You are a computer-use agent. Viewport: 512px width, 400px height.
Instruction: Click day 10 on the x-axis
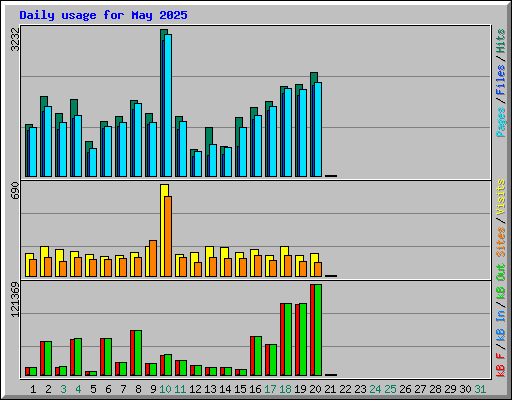[x=165, y=389]
